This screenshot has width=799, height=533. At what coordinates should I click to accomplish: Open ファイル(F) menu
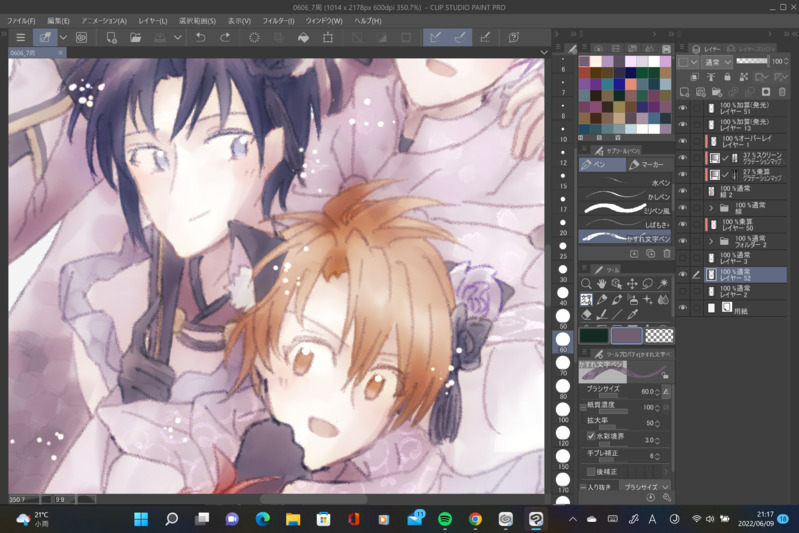click(x=21, y=21)
